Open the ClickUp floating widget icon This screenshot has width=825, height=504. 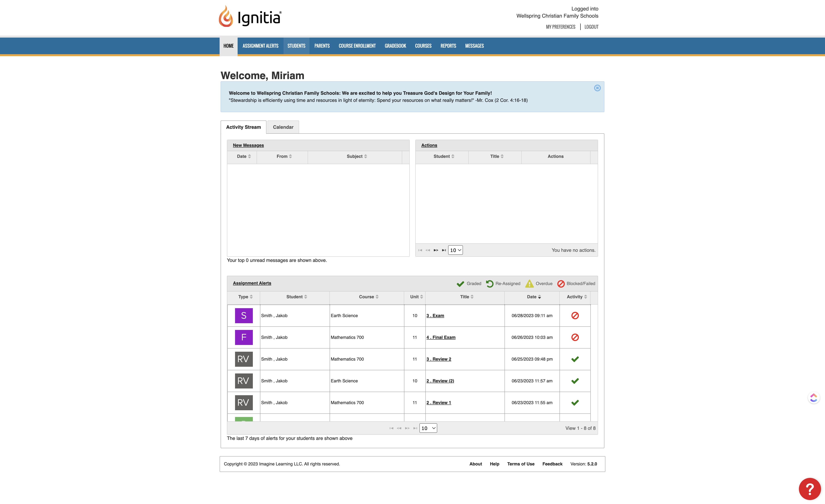pos(814,398)
